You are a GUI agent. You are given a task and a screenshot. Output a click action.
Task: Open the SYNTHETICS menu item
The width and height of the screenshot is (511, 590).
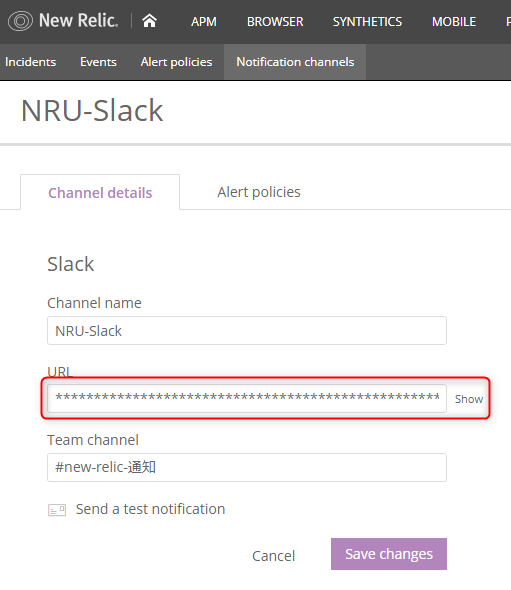367,22
